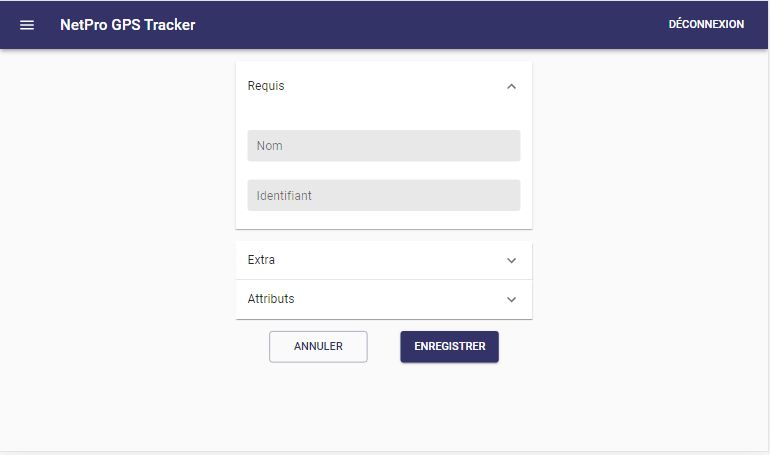Click the Identifiant placeholder text
Image resolution: width=770 pixels, height=455 pixels.
(x=284, y=196)
